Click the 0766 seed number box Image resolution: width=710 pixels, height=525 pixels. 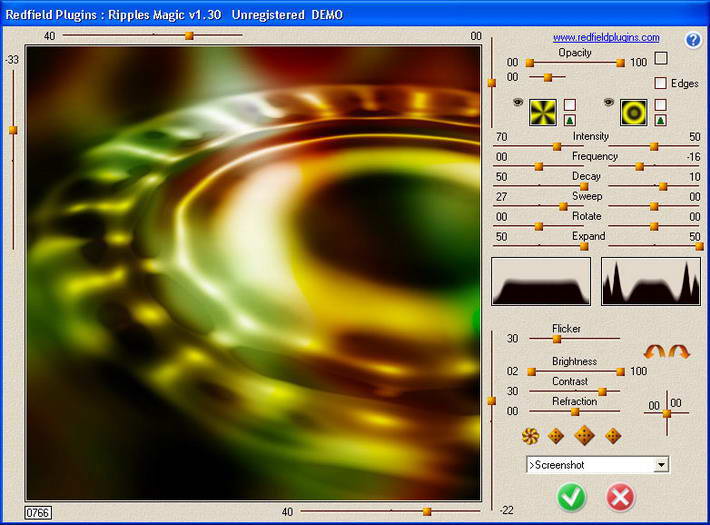[x=38, y=513]
